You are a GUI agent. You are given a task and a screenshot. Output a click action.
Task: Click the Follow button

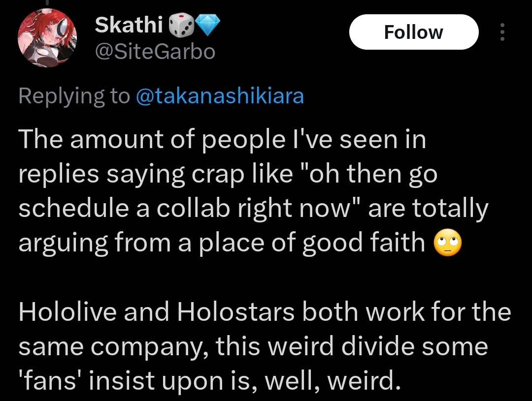pos(413,32)
